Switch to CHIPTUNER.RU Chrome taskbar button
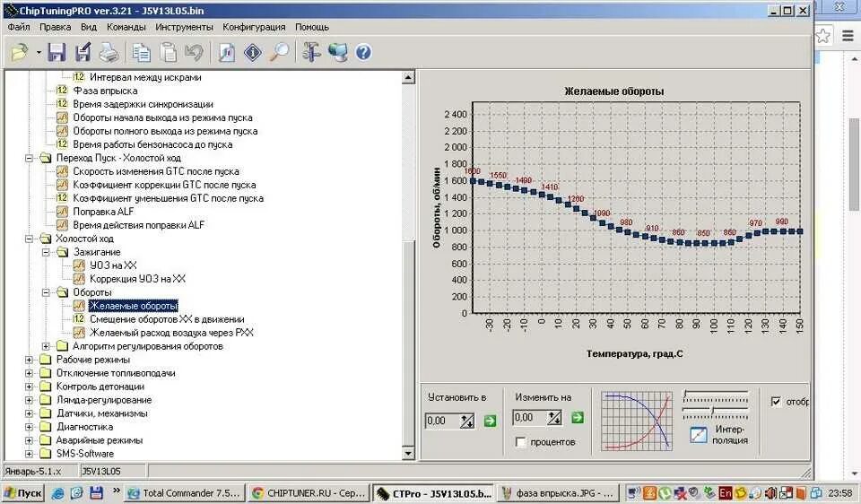This screenshot has height=504, width=861. click(309, 493)
